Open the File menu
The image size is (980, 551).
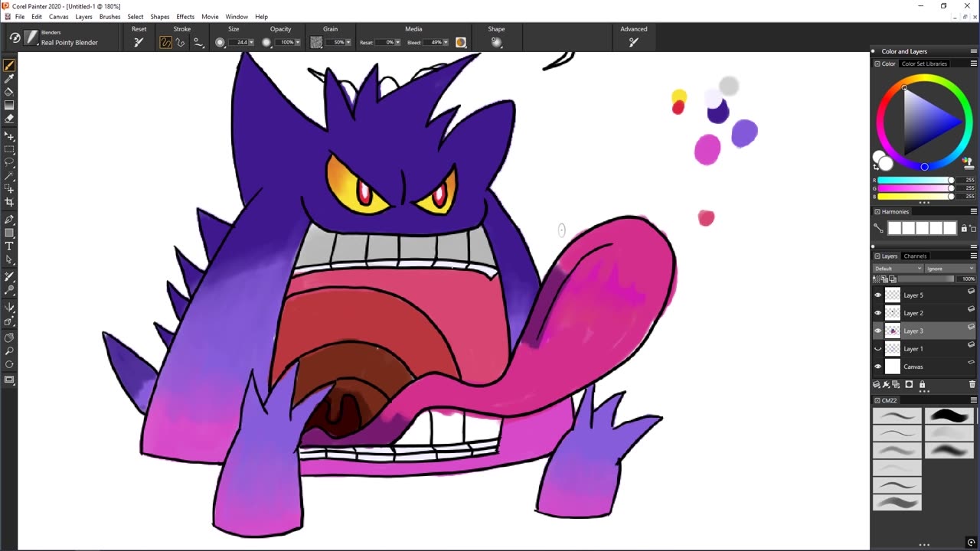pos(20,16)
